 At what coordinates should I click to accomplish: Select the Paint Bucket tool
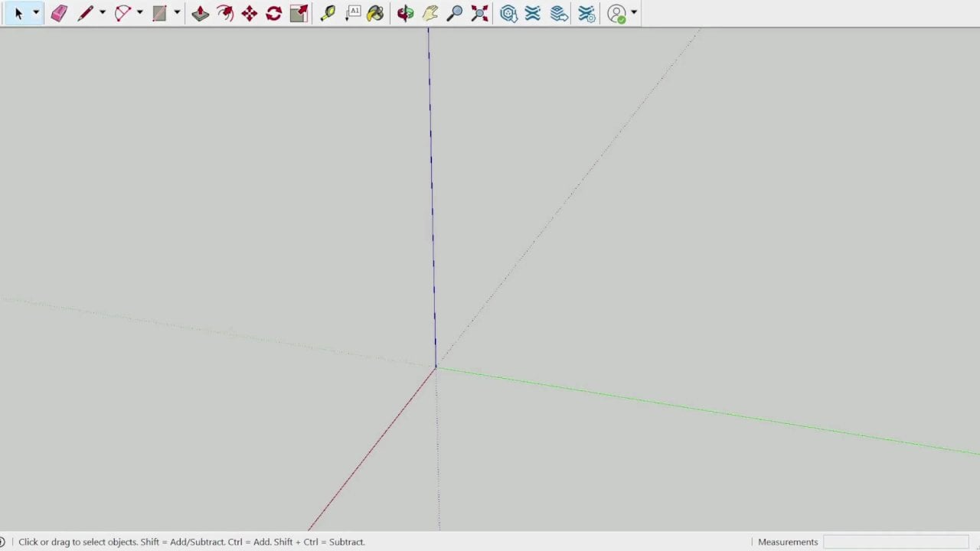pos(375,13)
